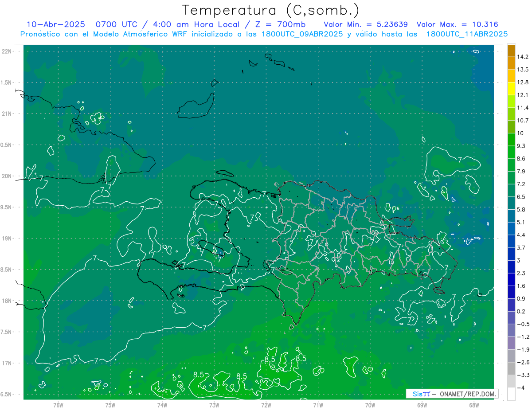This screenshot has height=411, width=532.
Task: Click the "14.2" color scale label
Action: [523, 57]
